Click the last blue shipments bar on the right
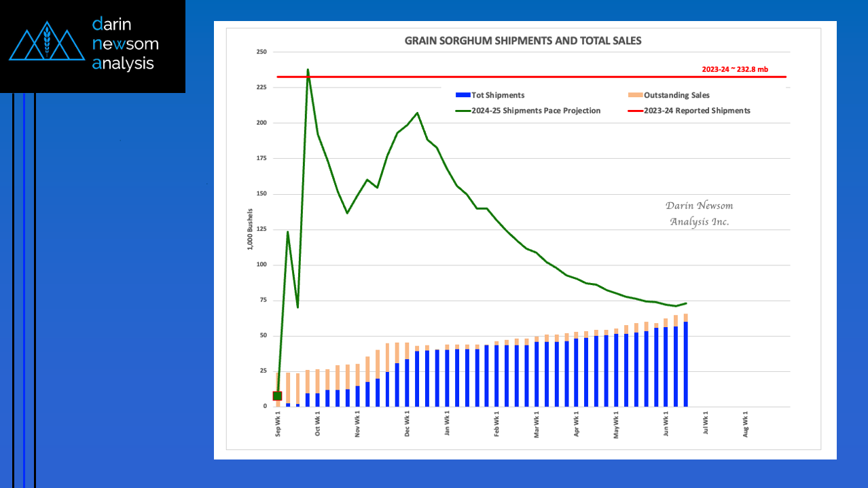Screen dimensions: 868x488 pyautogui.click(x=686, y=364)
